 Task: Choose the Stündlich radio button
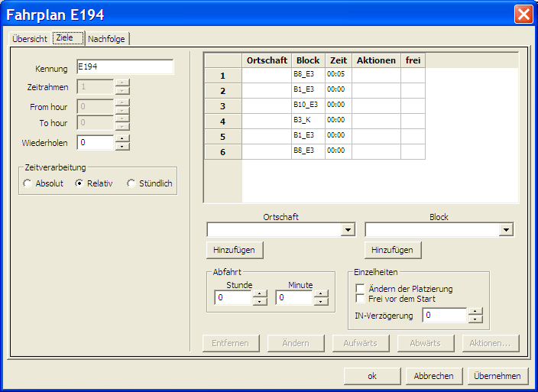pyautogui.click(x=131, y=183)
